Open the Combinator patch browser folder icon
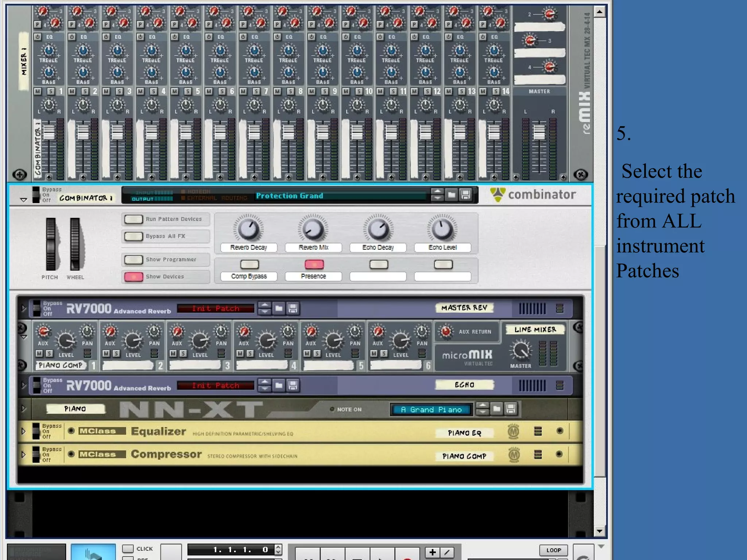This screenshot has height=560, width=747. pyautogui.click(x=452, y=195)
